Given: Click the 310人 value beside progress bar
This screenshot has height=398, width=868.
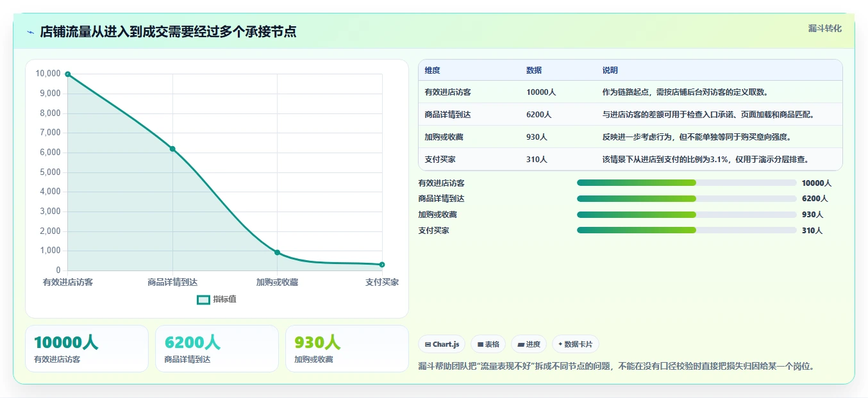Looking at the screenshot, I should (x=812, y=231).
